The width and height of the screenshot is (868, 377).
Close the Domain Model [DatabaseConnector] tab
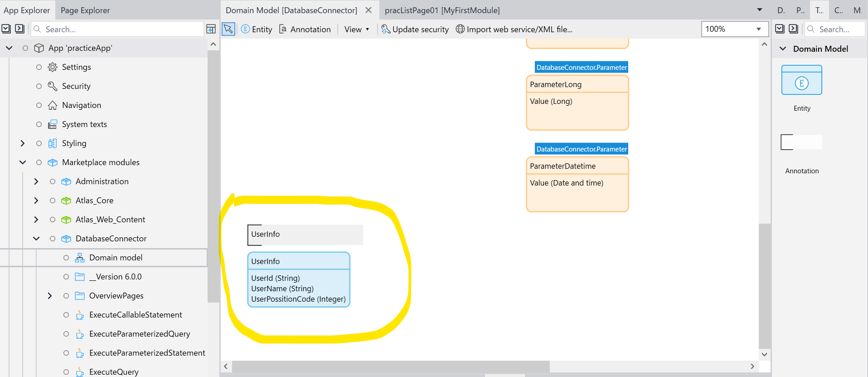click(x=369, y=10)
